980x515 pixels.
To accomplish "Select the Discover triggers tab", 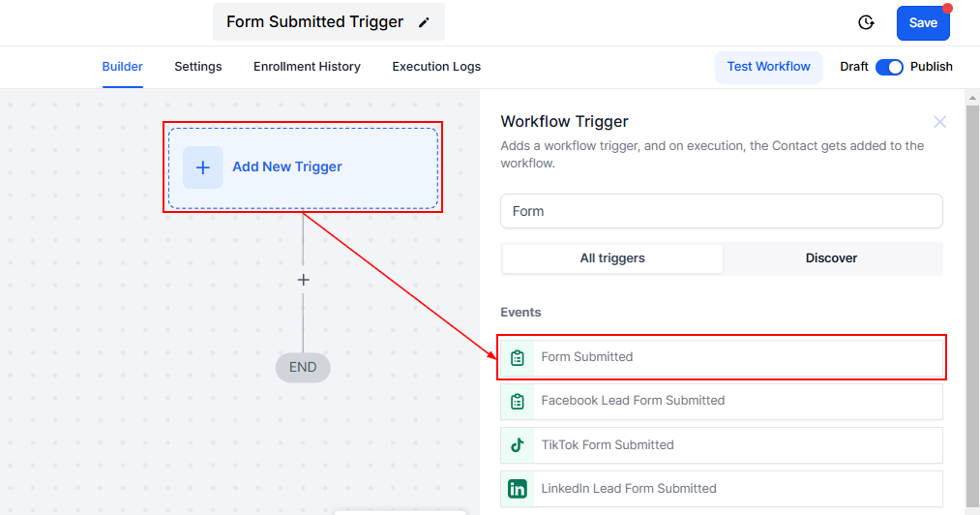I will 831,258.
